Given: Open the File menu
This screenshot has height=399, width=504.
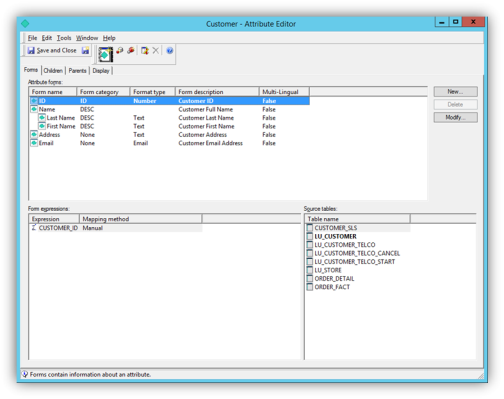Looking at the screenshot, I should (32, 38).
